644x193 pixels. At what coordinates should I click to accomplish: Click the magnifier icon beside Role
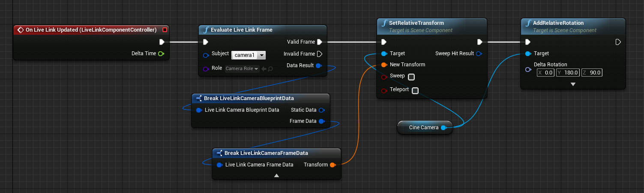[x=270, y=69]
